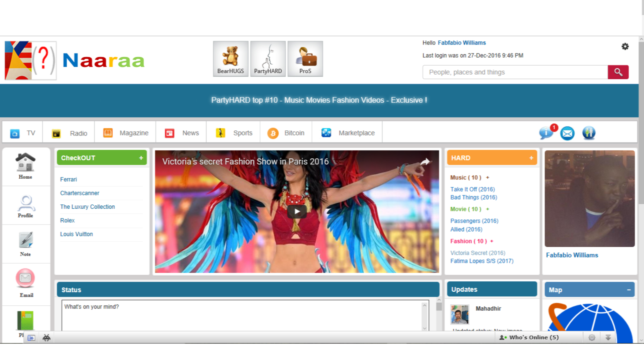
Task: Open chat bar settings gear icon
Action: 592,337
